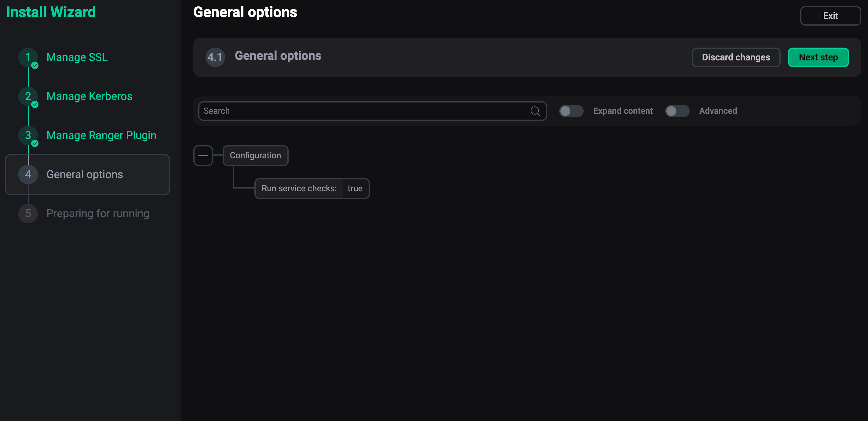This screenshot has height=421, width=868.
Task: Click step 2 circle for Manage Kerberos
Action: tap(28, 96)
